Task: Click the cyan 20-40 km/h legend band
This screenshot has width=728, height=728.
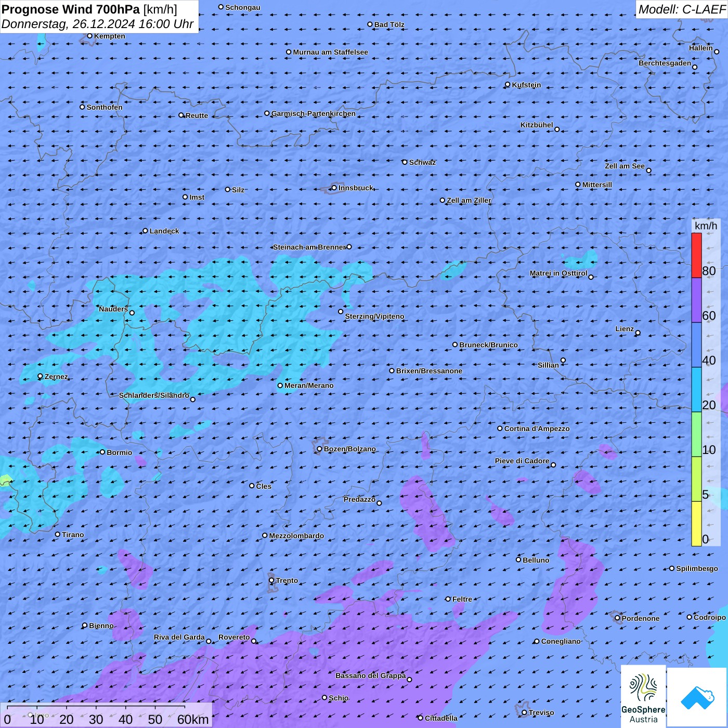Action: pyautogui.click(x=696, y=389)
